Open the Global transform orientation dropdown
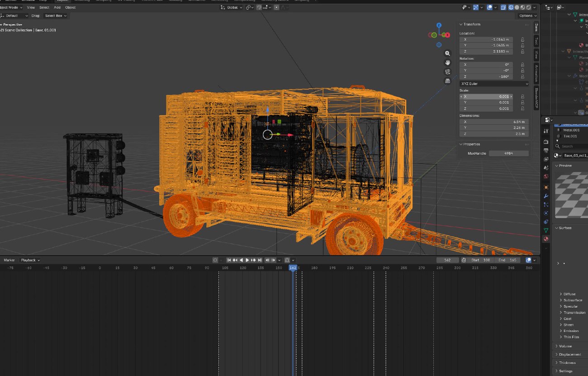The image size is (588, 376). point(232,8)
